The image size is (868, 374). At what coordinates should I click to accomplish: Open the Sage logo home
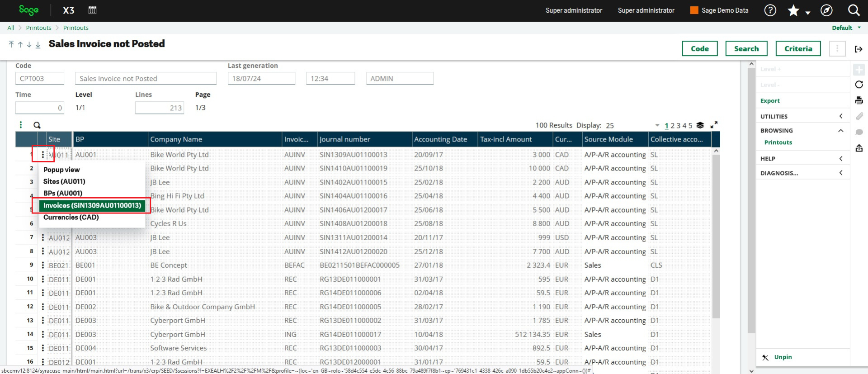tap(28, 10)
